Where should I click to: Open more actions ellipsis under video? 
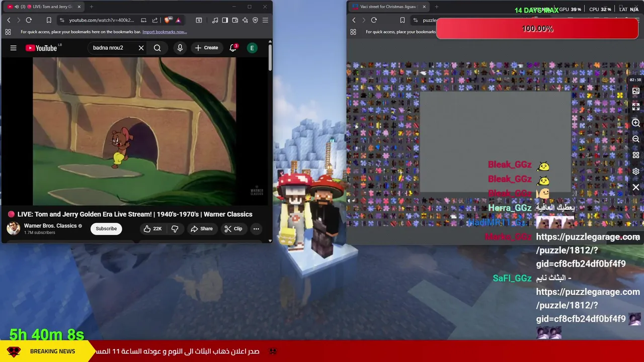point(256,229)
